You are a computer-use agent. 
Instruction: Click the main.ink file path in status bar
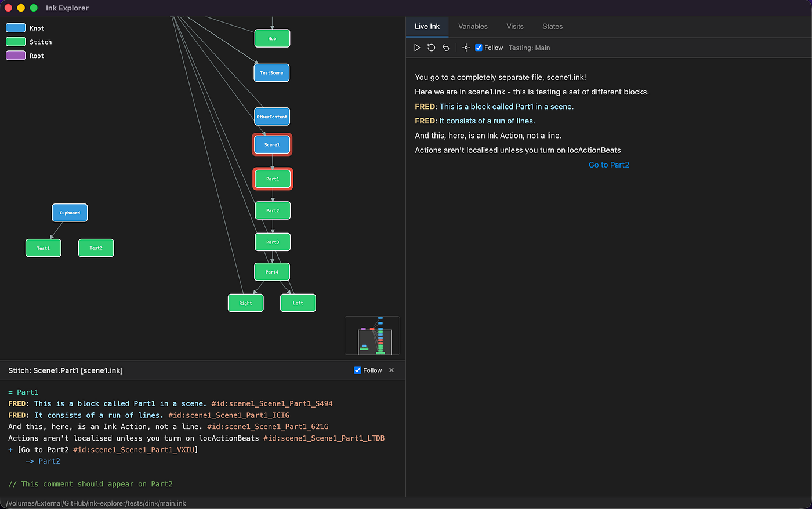(96, 503)
